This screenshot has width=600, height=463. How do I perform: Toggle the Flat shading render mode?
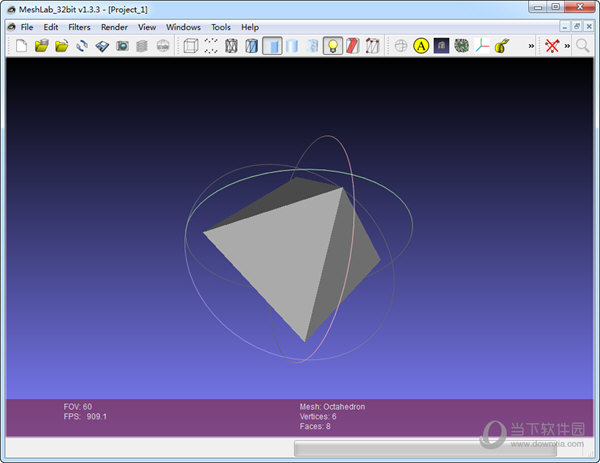[272, 46]
